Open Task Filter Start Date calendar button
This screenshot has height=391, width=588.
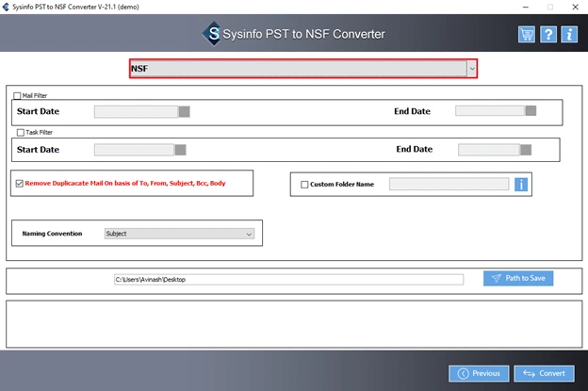pyautogui.click(x=180, y=150)
